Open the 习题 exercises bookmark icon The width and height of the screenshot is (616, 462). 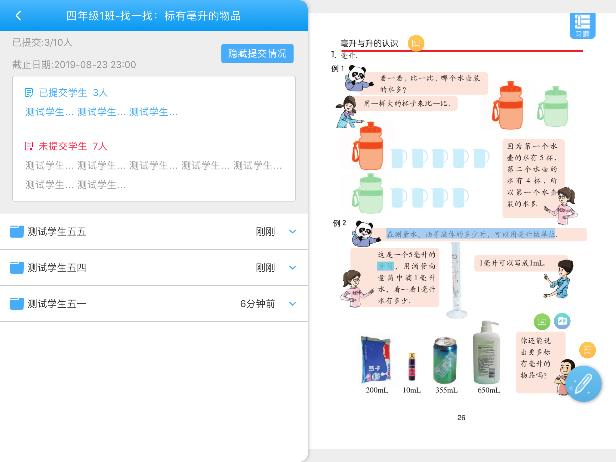tap(583, 26)
